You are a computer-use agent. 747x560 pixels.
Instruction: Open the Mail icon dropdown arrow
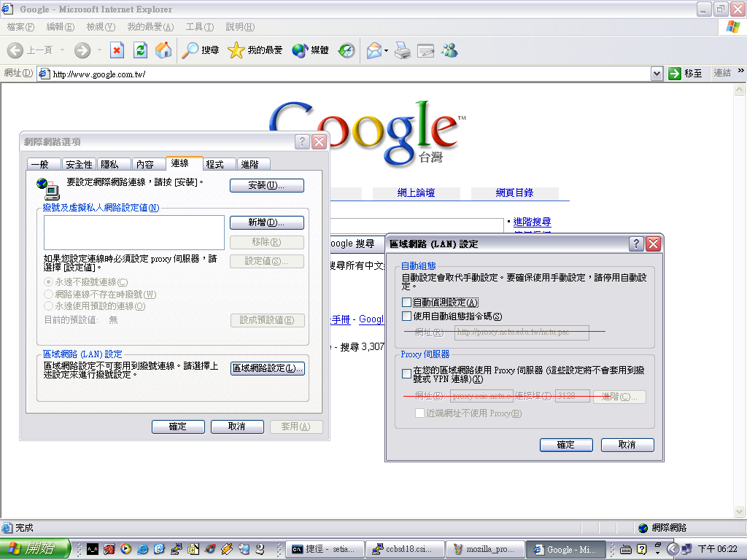(387, 50)
